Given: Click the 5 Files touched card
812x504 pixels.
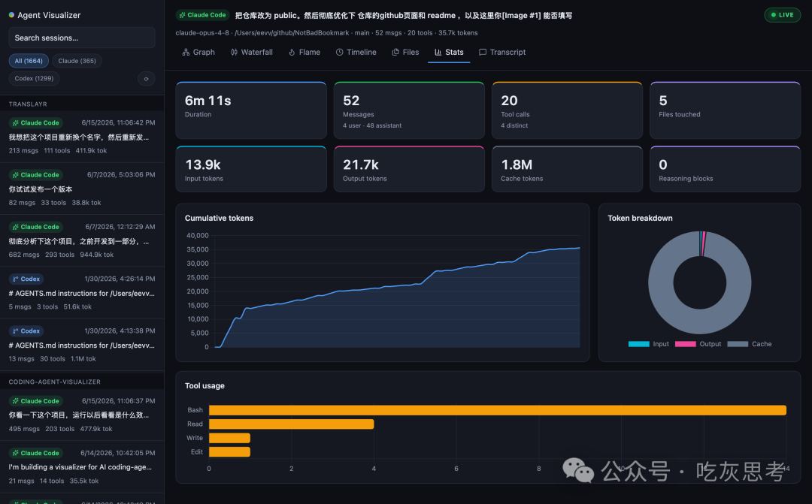Looking at the screenshot, I should (x=725, y=110).
